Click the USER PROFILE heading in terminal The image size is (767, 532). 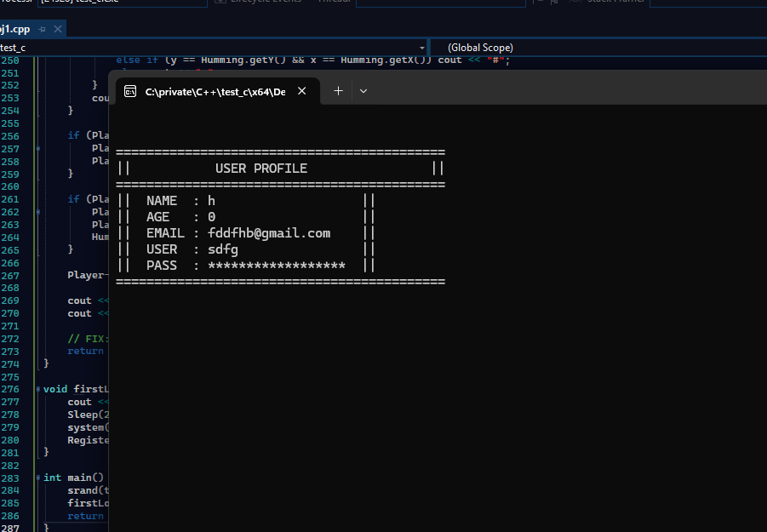[261, 169]
